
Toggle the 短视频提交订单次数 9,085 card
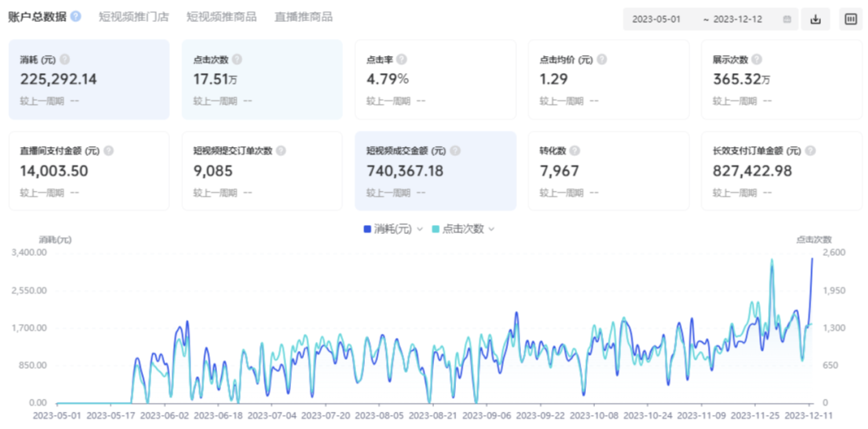tap(262, 171)
